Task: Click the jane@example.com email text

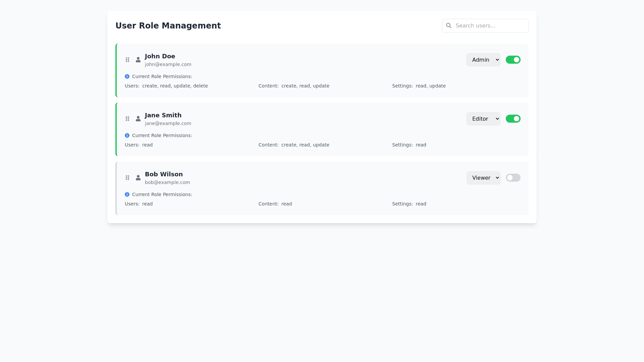Action: point(168,123)
